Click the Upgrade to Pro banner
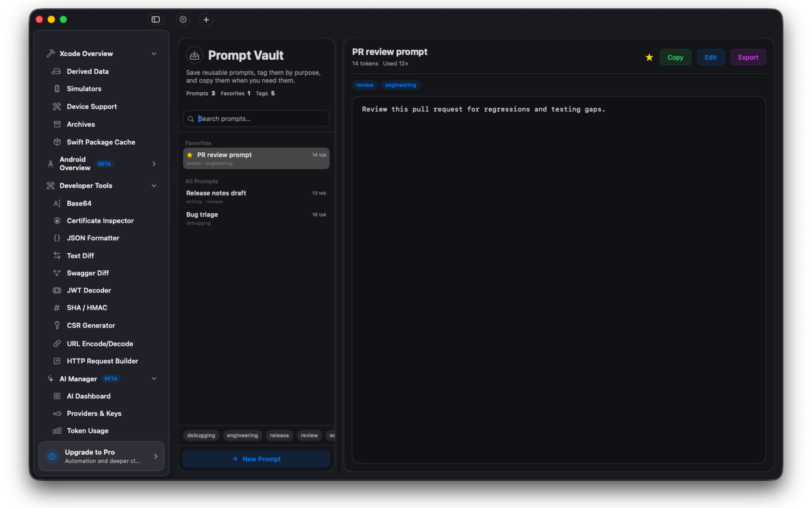Viewport: 812px width, 508px height. click(x=102, y=456)
